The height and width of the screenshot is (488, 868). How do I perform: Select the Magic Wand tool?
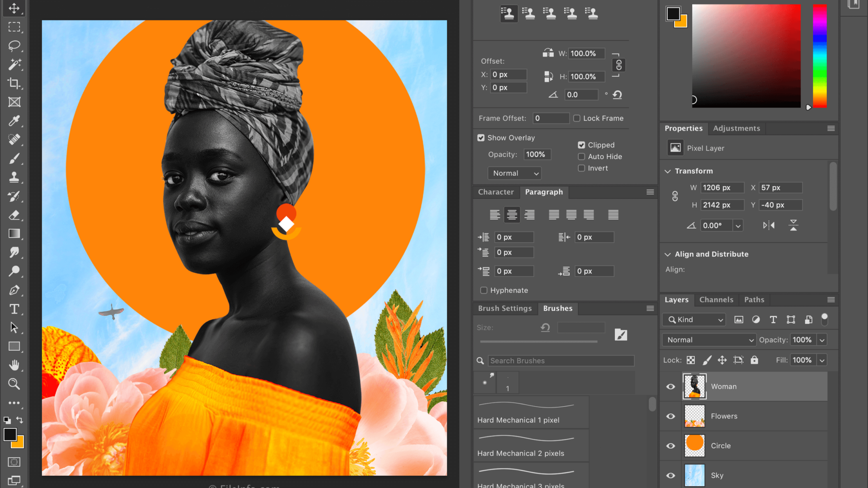[x=14, y=65]
